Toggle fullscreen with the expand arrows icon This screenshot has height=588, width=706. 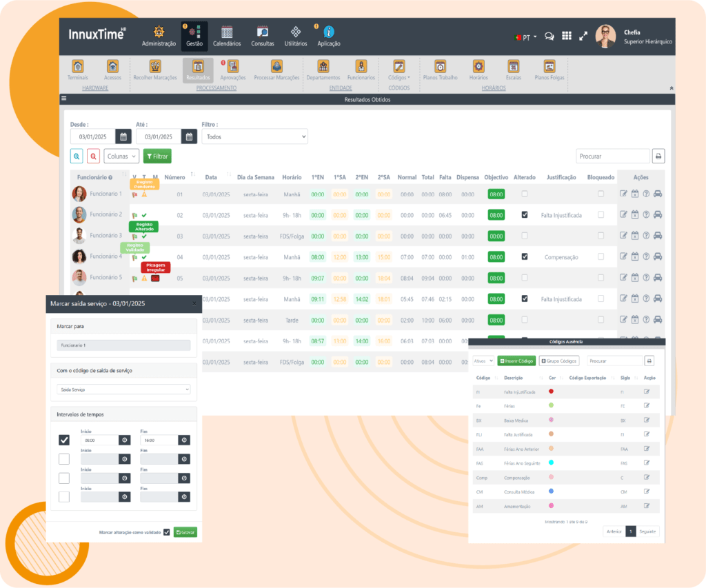tap(583, 36)
